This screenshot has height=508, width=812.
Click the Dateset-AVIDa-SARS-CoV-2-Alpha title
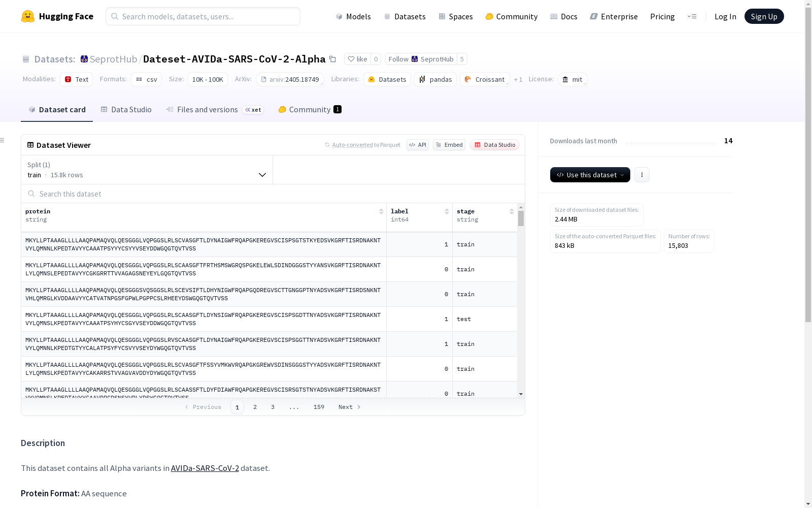coord(234,59)
